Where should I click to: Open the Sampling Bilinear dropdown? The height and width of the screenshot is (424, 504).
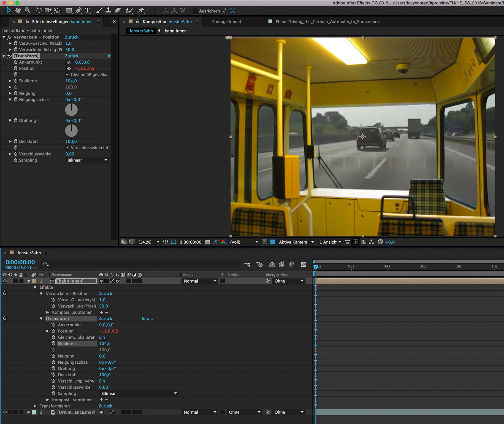(x=87, y=160)
